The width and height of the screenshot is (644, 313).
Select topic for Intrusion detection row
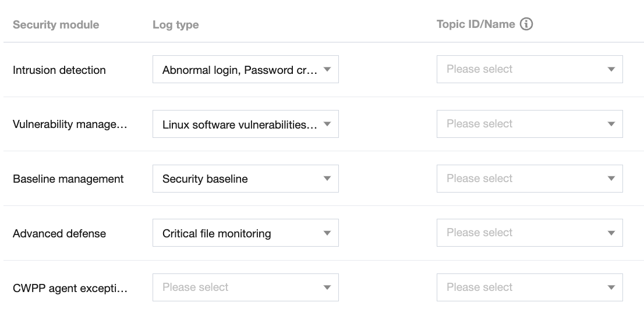coord(529,69)
